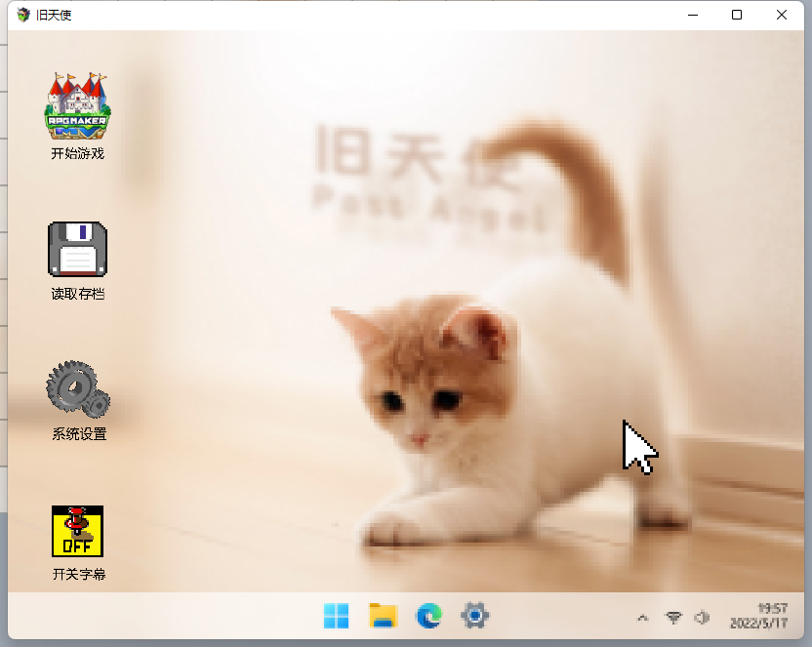The image size is (812, 647).
Task: Open the clock showing 2022/5/17
Action: (759, 616)
